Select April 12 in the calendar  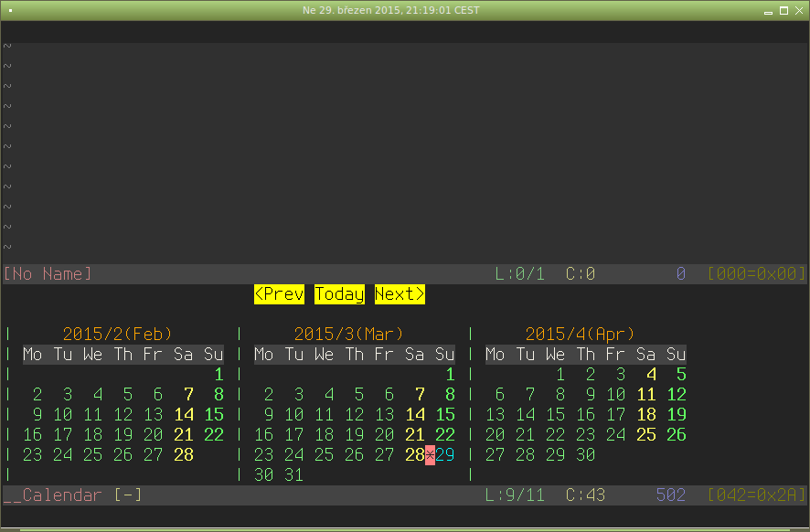click(677, 395)
